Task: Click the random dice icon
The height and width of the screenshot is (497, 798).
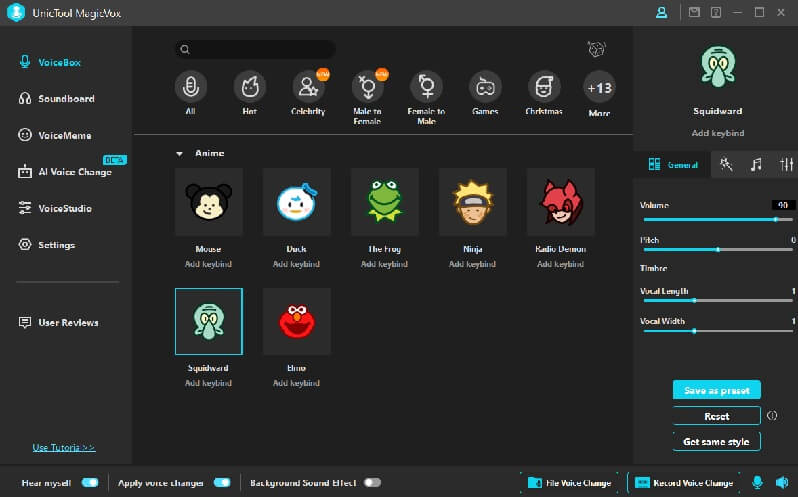Action: 598,49
